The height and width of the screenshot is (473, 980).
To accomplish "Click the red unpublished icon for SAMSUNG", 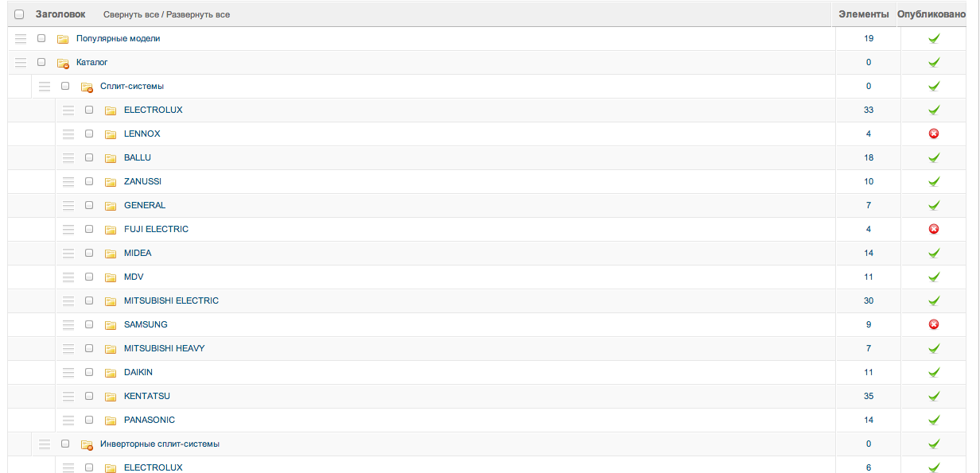I will (x=934, y=324).
